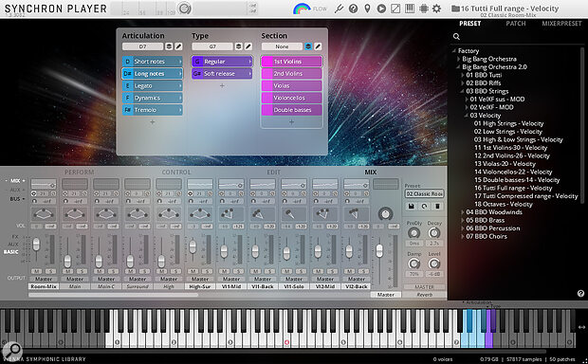
Task: Switch to the PERFORM tab
Action: pyautogui.click(x=79, y=173)
